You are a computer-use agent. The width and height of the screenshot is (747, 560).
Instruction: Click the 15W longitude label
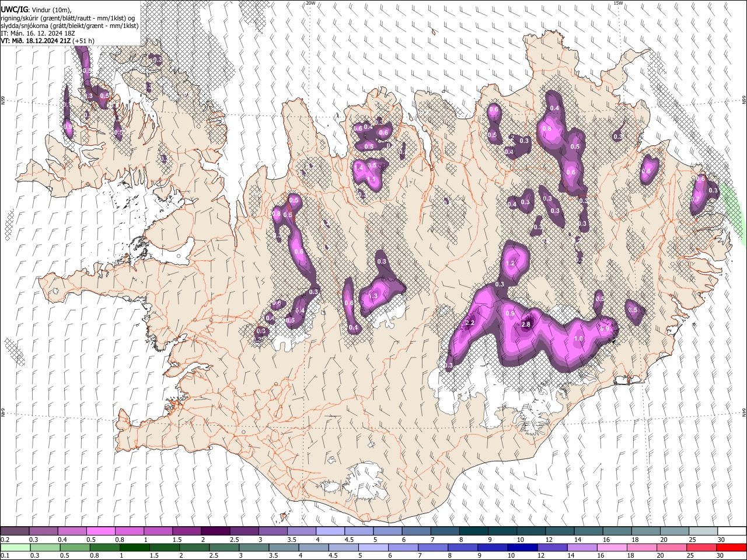click(618, 3)
